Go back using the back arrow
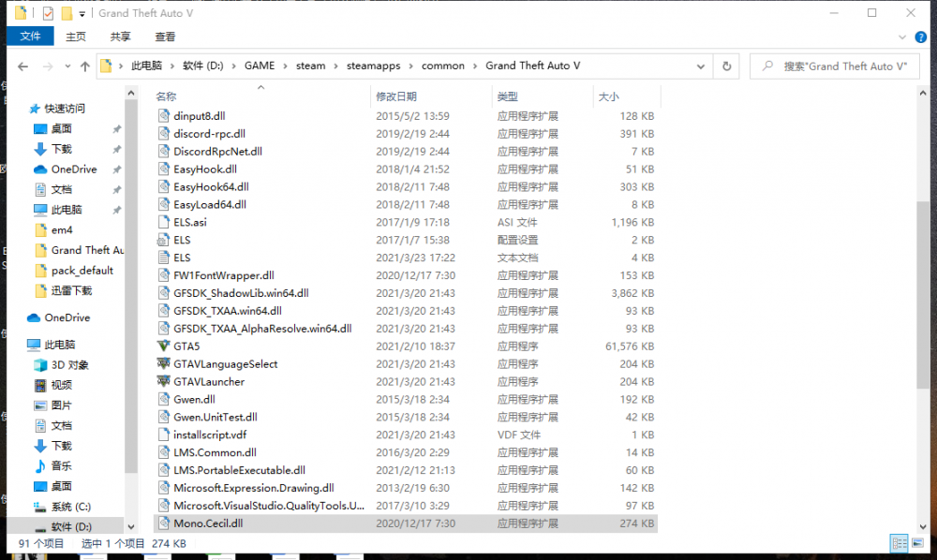This screenshot has height=560, width=937. [23, 66]
